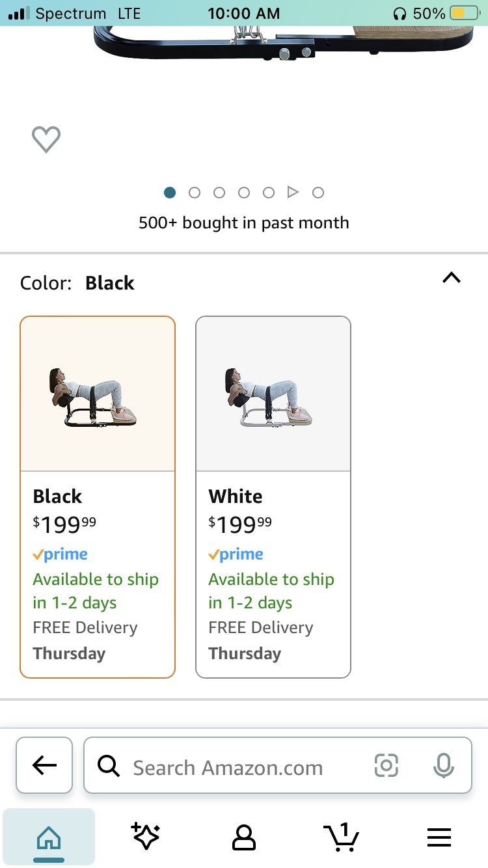Open camera lens search icon
This screenshot has height=868, width=488.
[386, 765]
